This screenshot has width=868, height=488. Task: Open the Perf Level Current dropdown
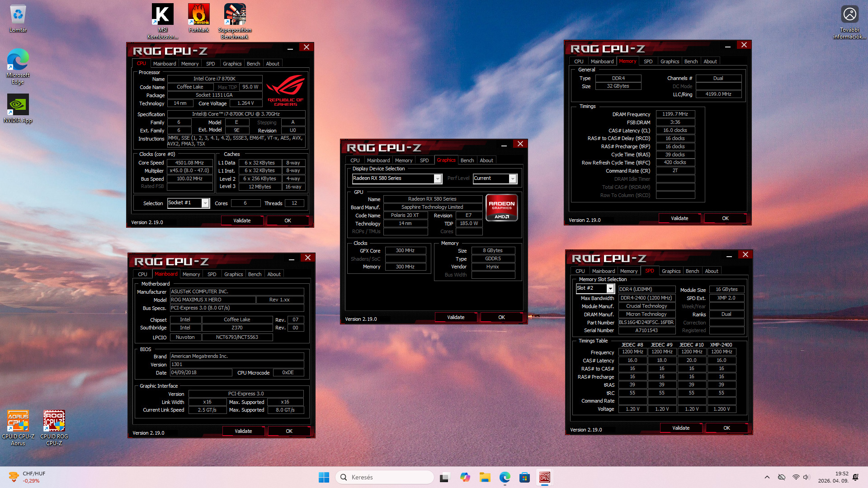pyautogui.click(x=512, y=179)
